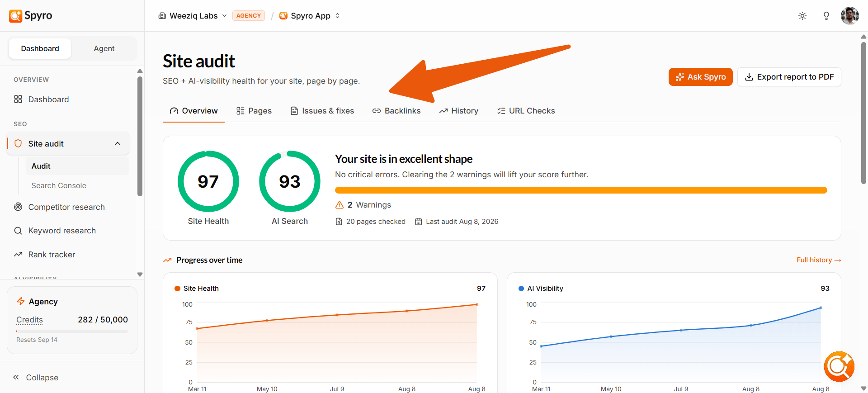The width and height of the screenshot is (868, 393).
Task: Click the Aug 8 endpoint on Site Health chart
Action: coord(476,304)
